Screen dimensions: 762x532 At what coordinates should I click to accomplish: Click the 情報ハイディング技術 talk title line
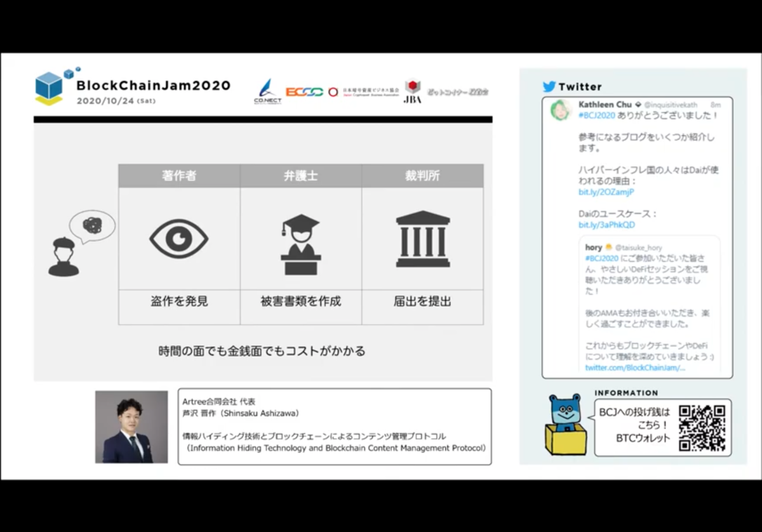(314, 436)
